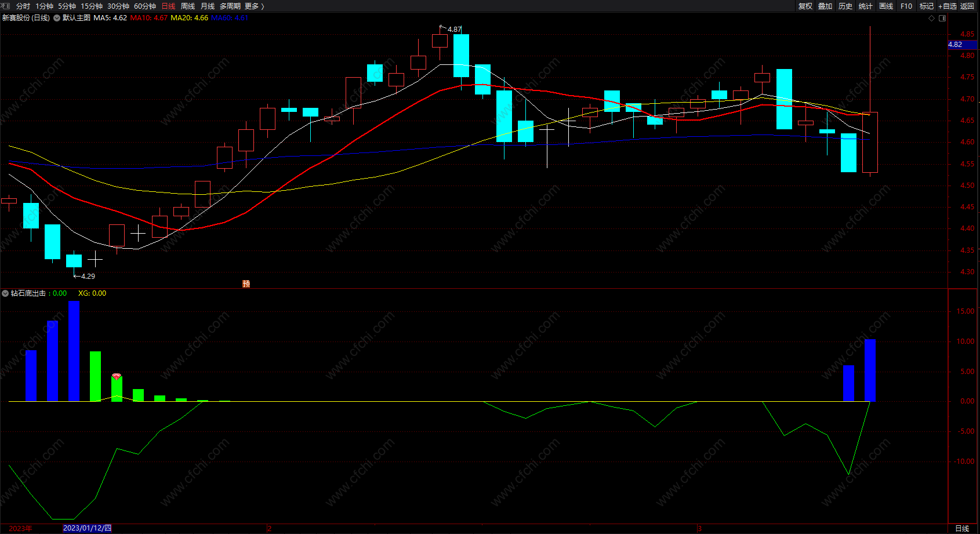The image size is (980, 534).
Task: Expand the 更多 periods menu
Action: [255, 6]
